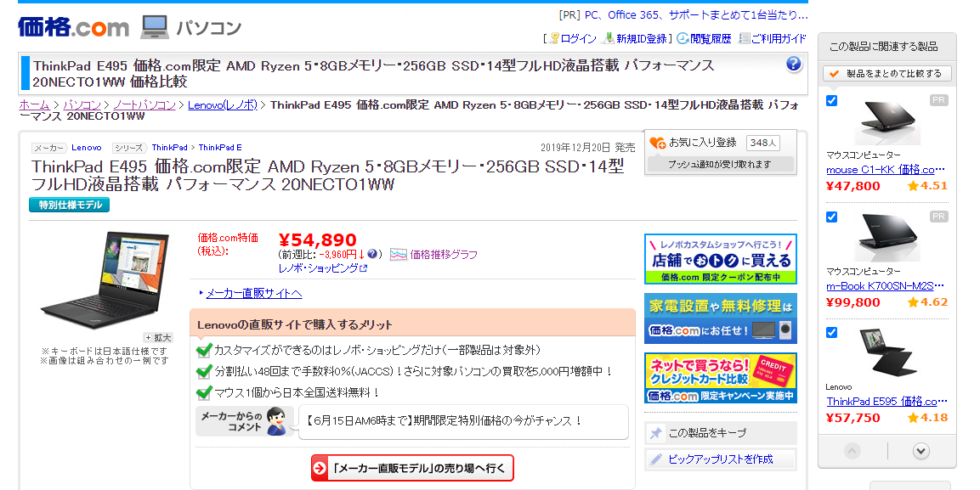Screen dimensions: 980x490
Task: Click the 4.51 star rating
Action: point(927,185)
